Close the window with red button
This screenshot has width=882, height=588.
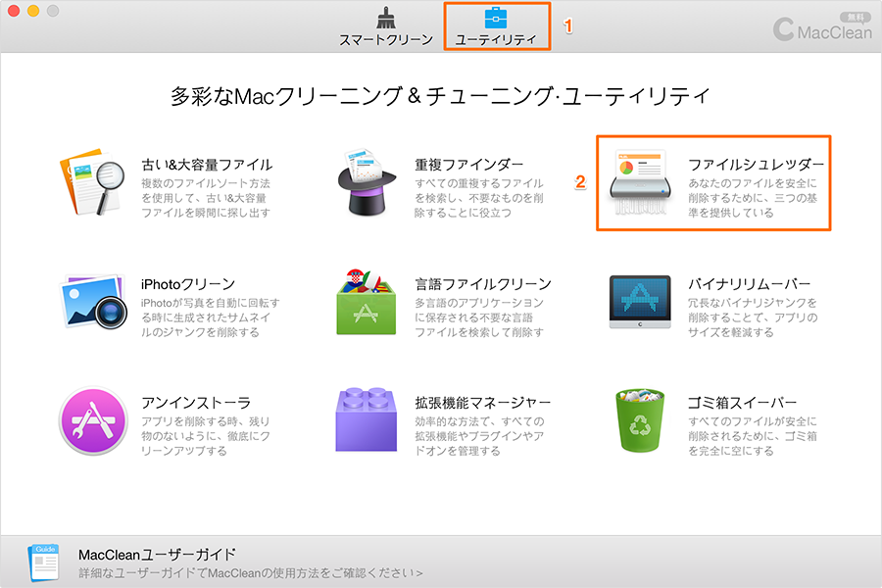tap(14, 11)
